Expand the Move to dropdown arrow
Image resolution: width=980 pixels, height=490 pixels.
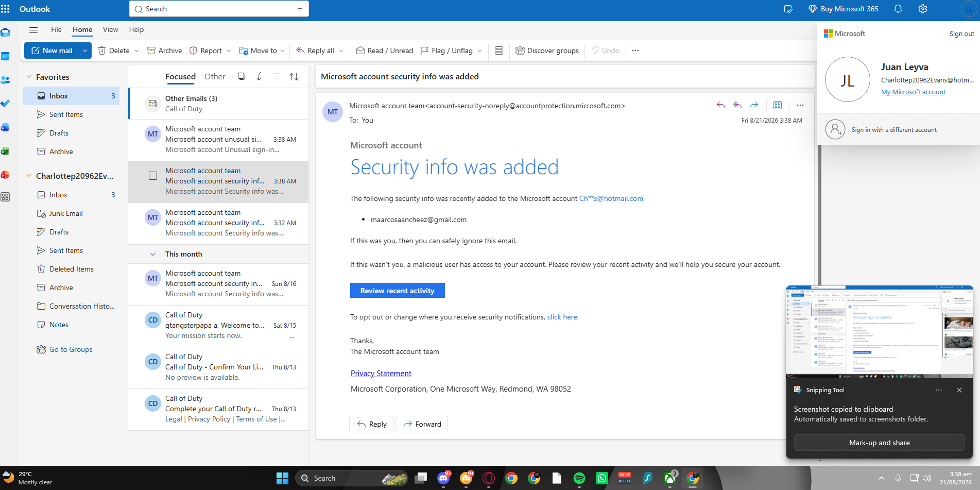(x=283, y=50)
